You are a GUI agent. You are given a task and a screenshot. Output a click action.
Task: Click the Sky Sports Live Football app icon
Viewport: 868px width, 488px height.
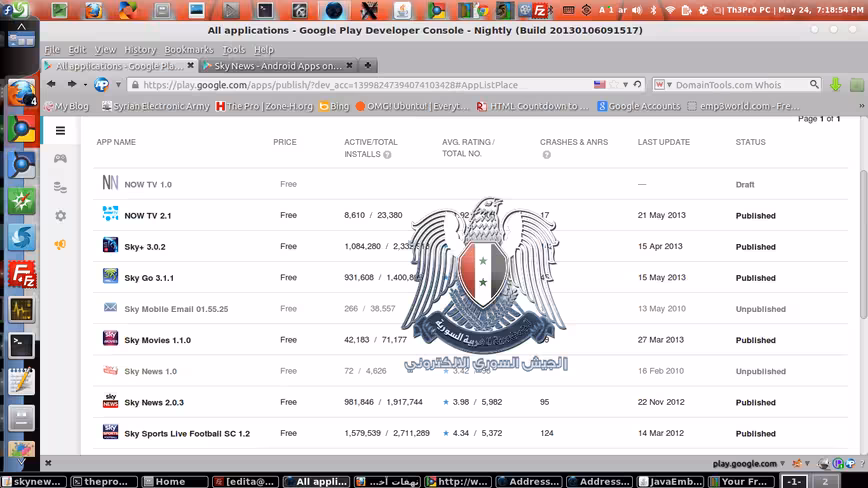110,432
